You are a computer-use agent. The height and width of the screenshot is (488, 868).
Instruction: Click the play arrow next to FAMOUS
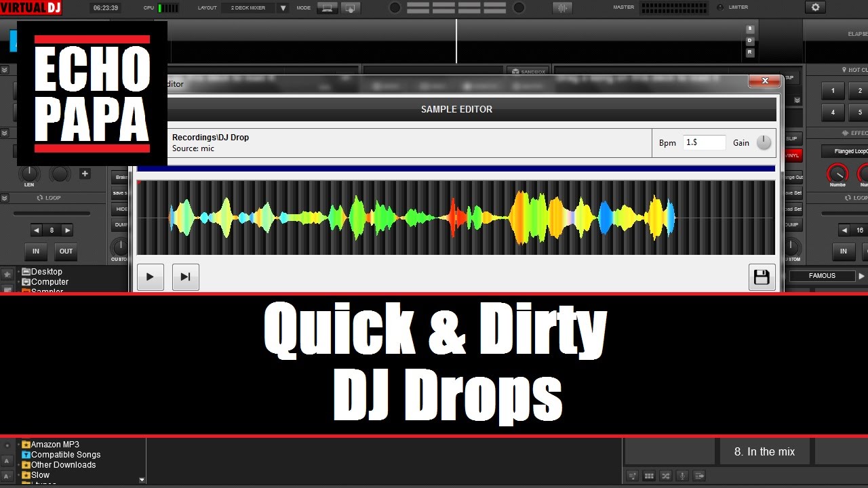pyautogui.click(x=862, y=276)
